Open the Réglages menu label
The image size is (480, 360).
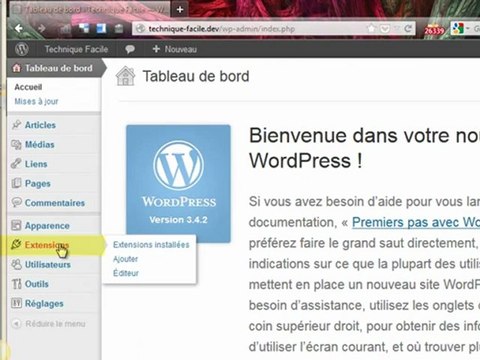tap(44, 304)
